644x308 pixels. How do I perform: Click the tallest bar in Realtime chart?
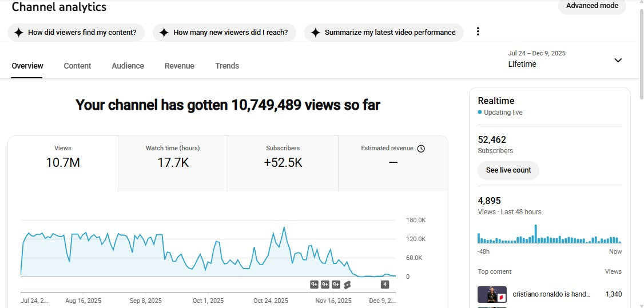[x=536, y=234]
